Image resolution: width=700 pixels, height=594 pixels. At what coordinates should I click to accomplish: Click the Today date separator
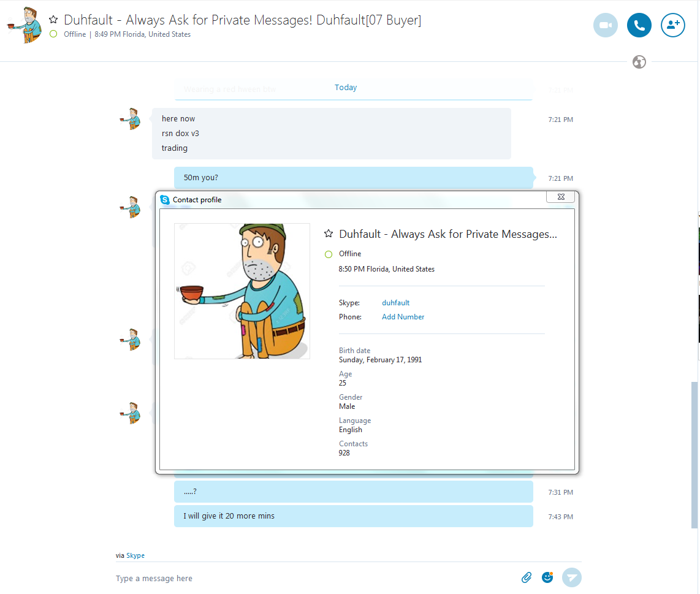(346, 88)
